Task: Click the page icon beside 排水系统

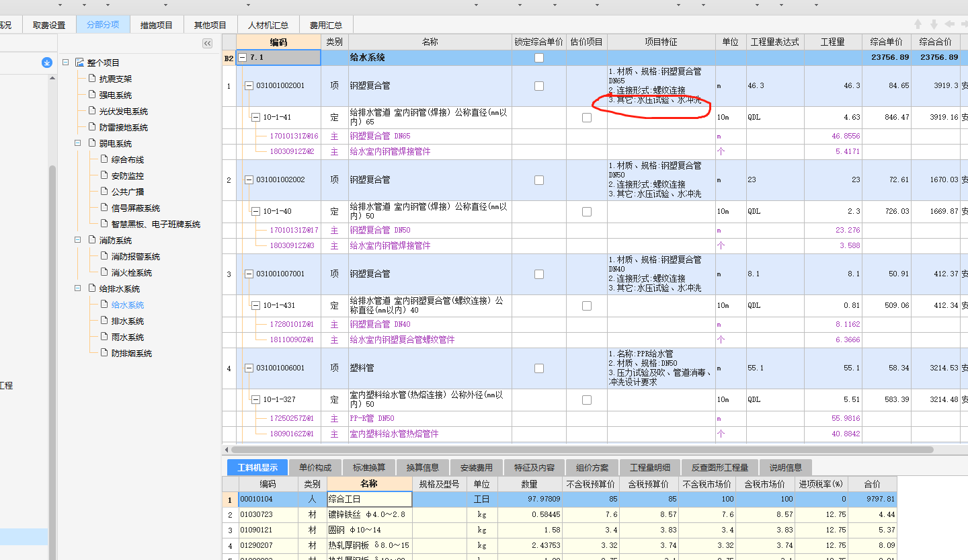Action: click(104, 321)
